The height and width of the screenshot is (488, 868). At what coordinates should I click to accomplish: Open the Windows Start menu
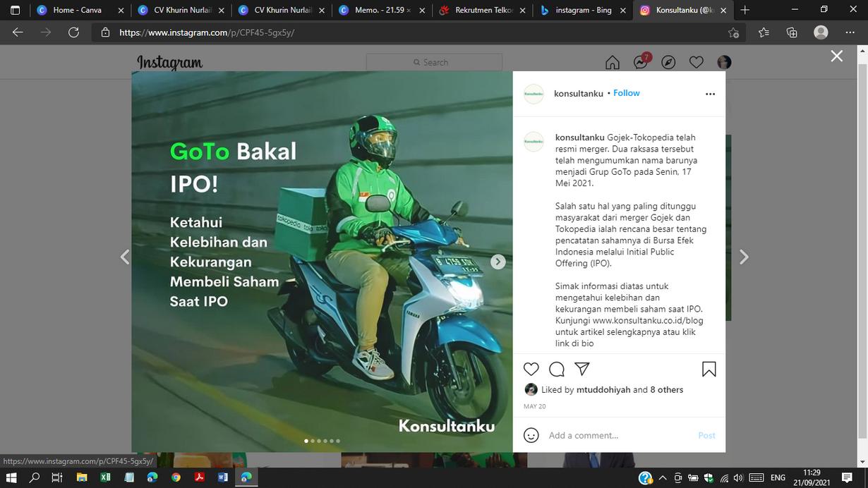point(11,477)
